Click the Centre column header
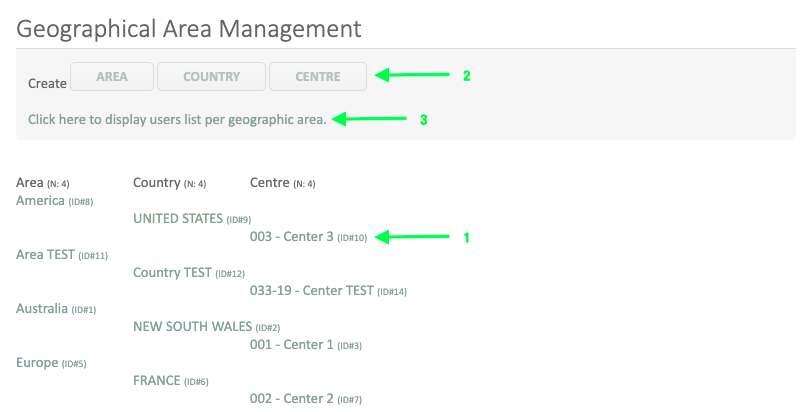The image size is (801, 412). (x=269, y=183)
